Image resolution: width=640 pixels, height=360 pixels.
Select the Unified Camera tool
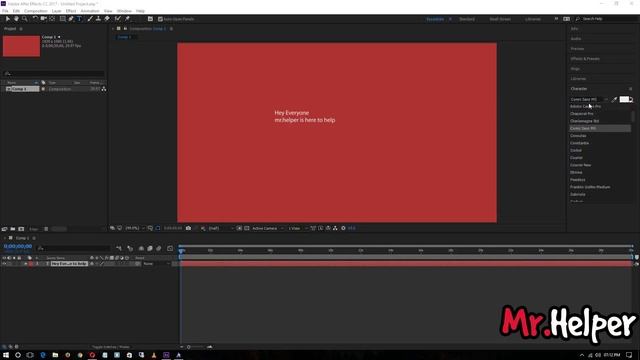click(x=43, y=19)
